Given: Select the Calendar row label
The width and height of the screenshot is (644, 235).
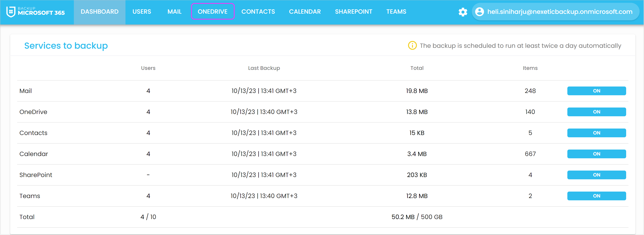Looking at the screenshot, I should 34,154.
